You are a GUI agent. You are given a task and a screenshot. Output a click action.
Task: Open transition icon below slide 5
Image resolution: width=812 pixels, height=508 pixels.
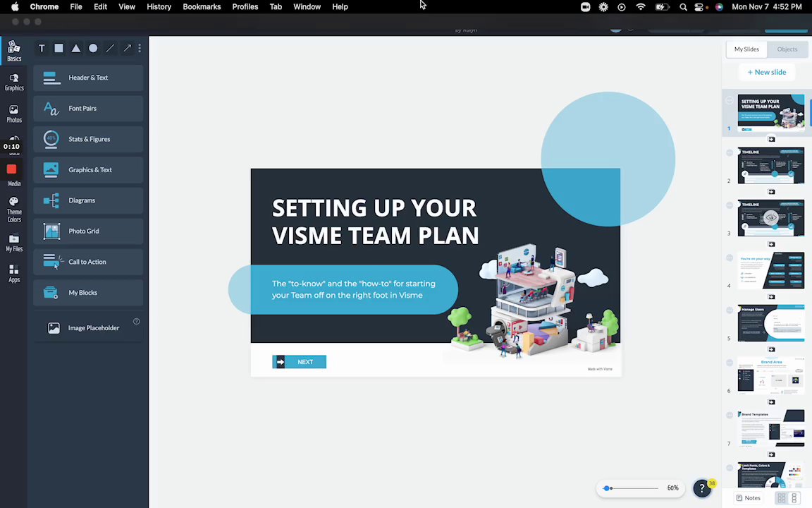771,349
